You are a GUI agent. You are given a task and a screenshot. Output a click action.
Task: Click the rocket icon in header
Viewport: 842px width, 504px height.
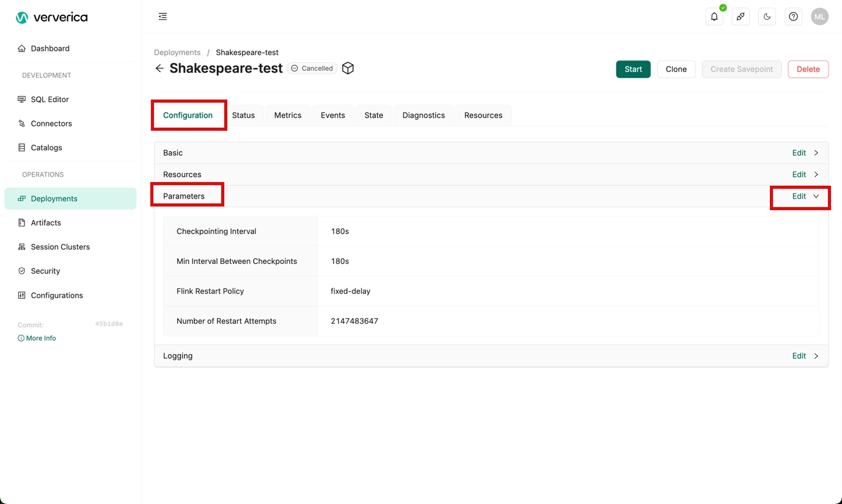pos(741,16)
